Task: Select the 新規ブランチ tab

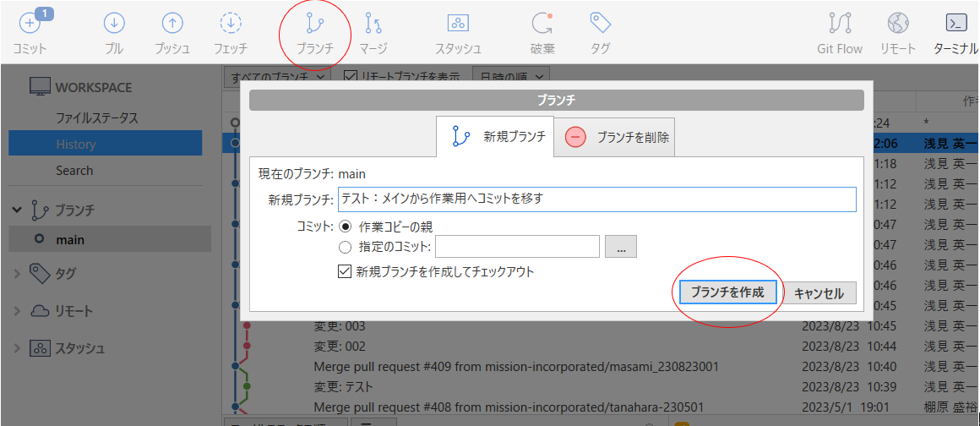Action: pyautogui.click(x=497, y=137)
